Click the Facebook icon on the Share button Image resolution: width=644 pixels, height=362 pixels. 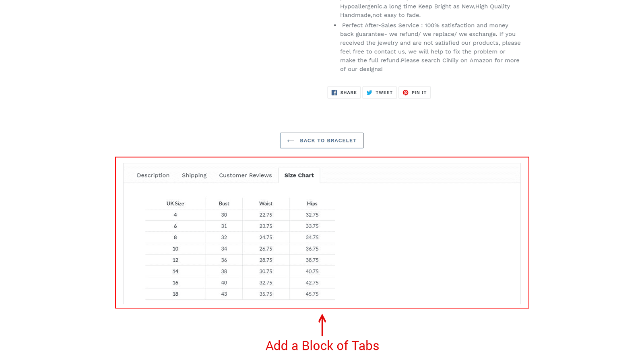(x=334, y=92)
